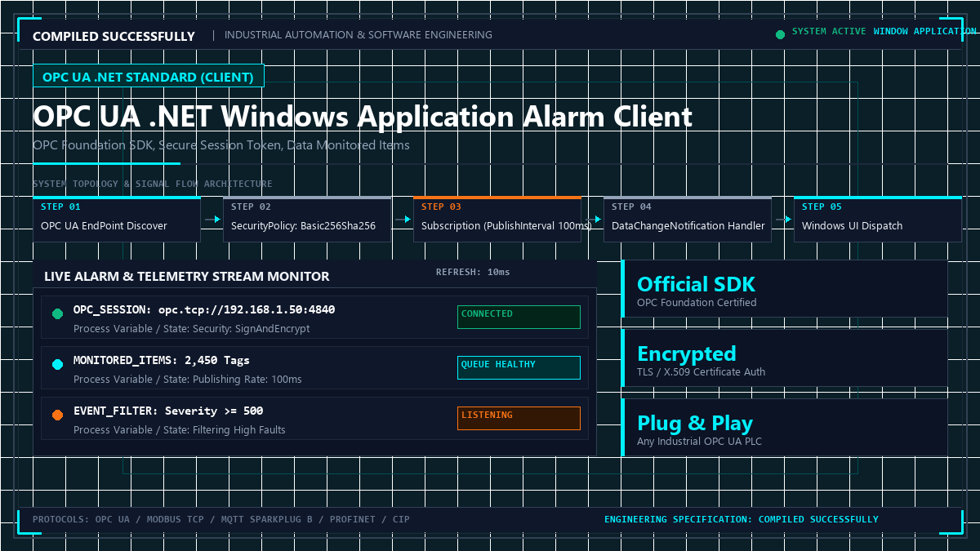Click the cyan dot beside MONITORED_ITEMS
This screenshot has height=551, width=980.
(x=57, y=365)
